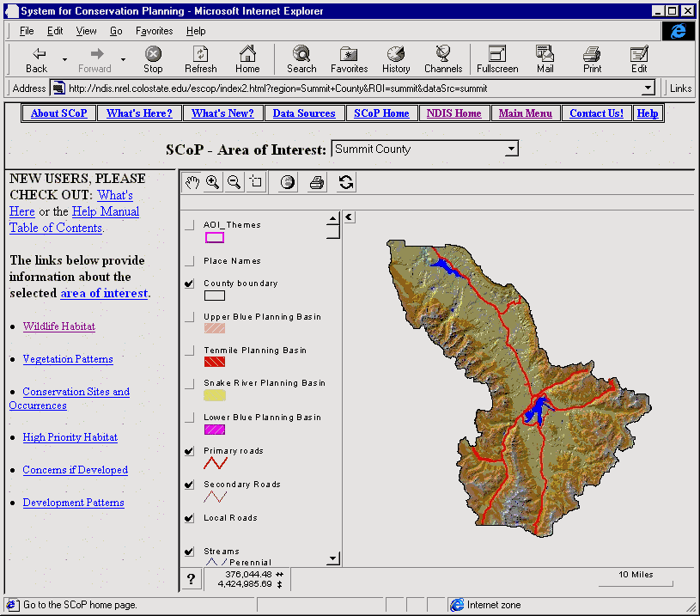Open the map help question mark button
700x616 pixels.
(191, 580)
